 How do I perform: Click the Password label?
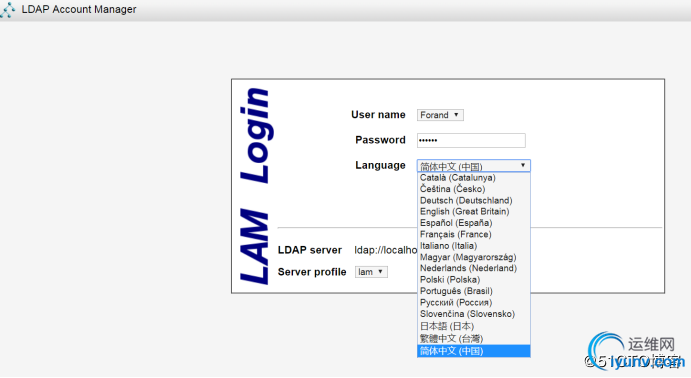(380, 140)
